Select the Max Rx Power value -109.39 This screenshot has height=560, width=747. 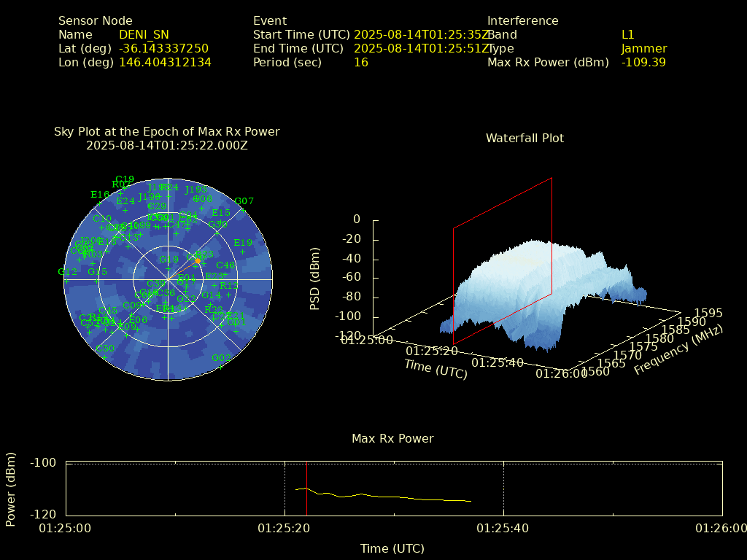tap(643, 63)
